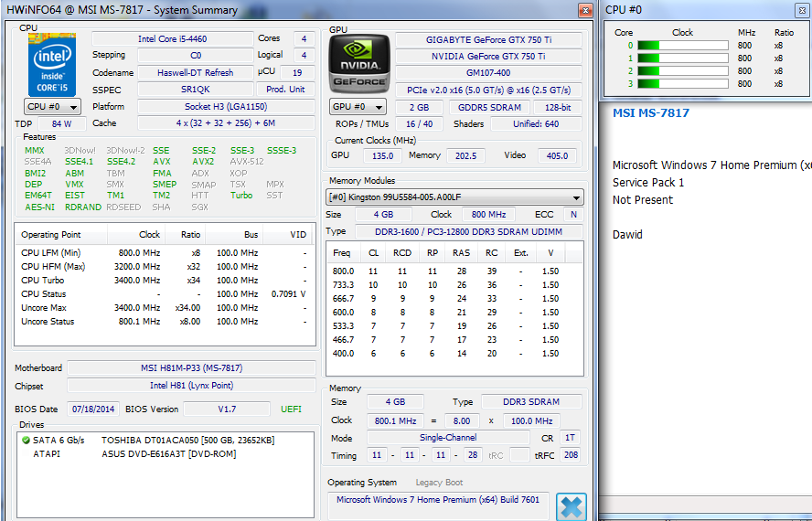Select the Uncore Status row

(x=165, y=322)
